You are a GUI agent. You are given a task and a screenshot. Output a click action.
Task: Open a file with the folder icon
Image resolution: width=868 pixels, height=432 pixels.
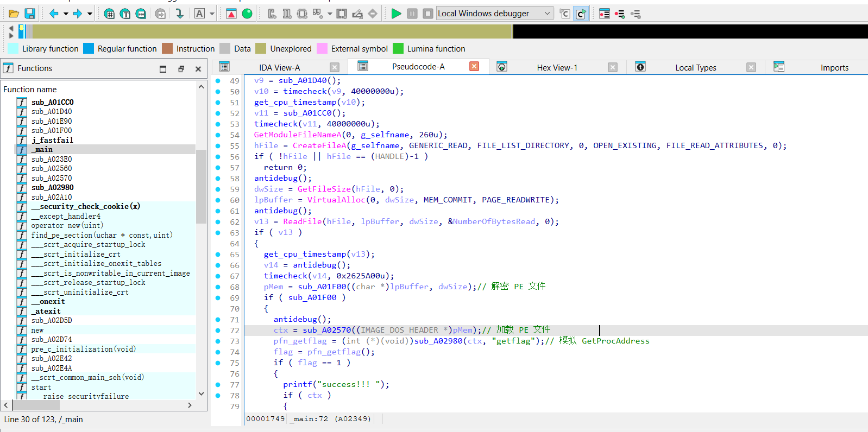[14, 14]
